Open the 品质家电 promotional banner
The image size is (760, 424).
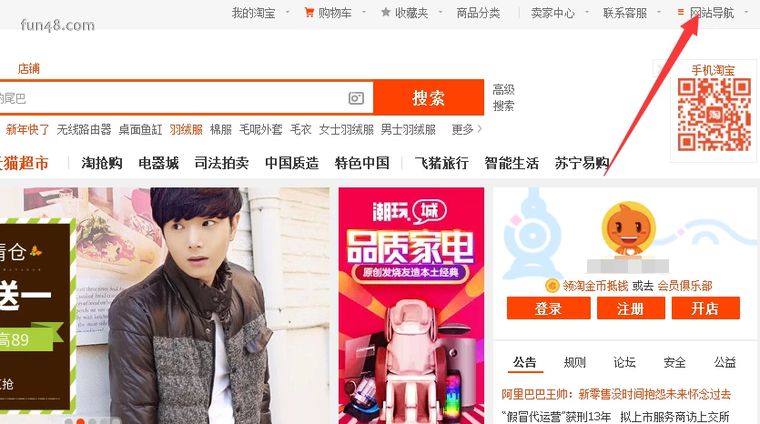[411, 306]
